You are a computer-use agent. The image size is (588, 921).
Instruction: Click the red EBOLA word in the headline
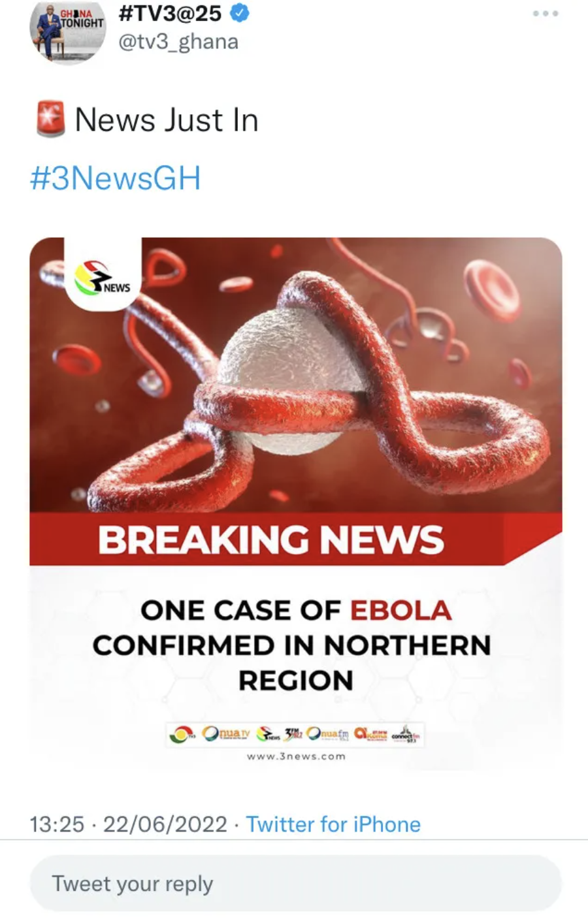coord(401,611)
